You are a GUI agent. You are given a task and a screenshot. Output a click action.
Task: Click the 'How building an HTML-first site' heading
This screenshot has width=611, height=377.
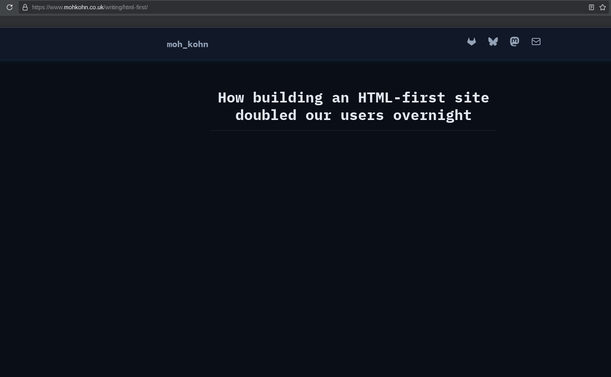tap(353, 106)
